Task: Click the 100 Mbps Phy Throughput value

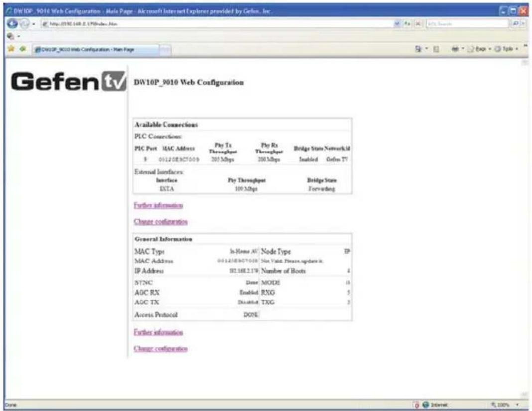Action: point(246,189)
